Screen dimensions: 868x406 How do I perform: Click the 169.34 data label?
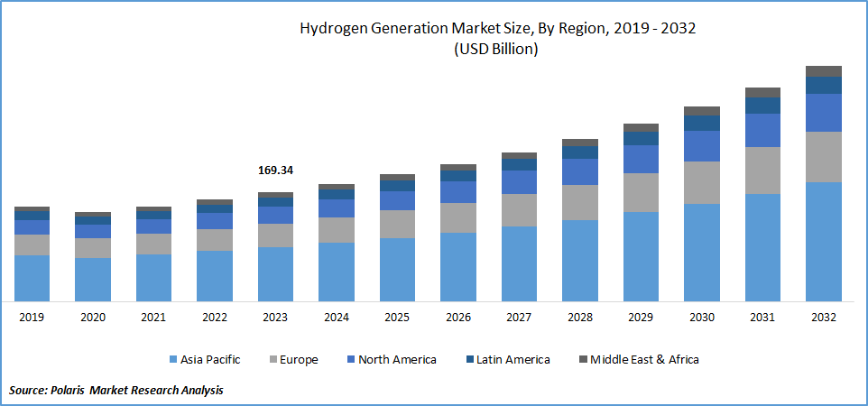276,170
